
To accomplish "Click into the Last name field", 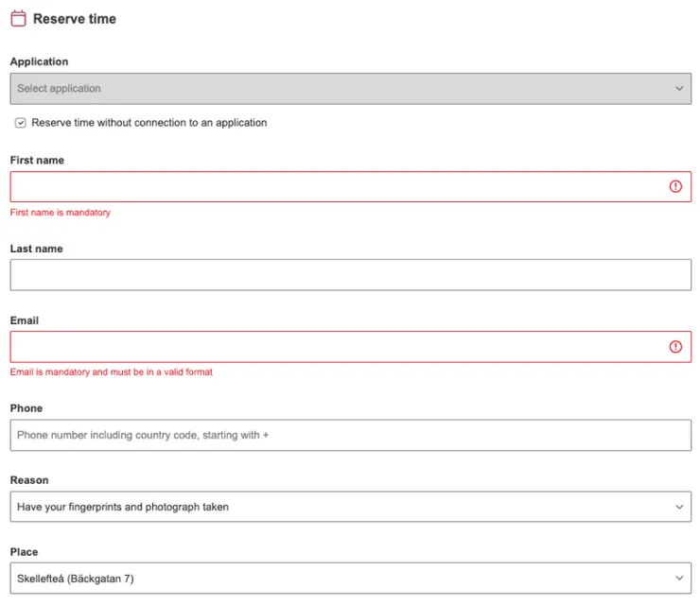I will pos(350,275).
